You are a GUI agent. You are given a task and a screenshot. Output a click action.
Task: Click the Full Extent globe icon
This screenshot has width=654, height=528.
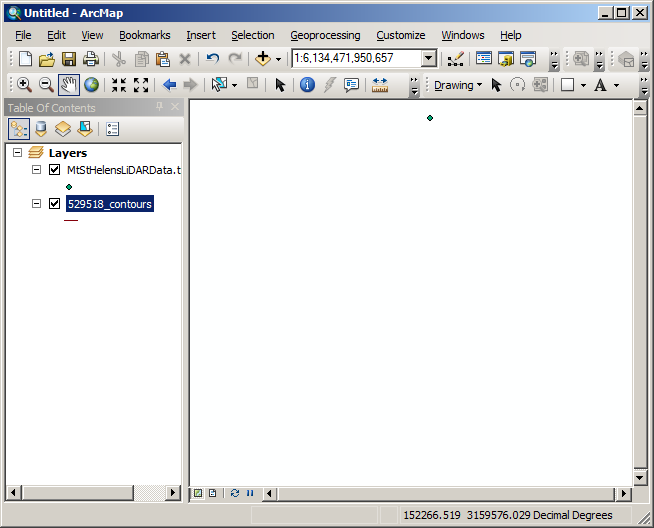tap(91, 85)
